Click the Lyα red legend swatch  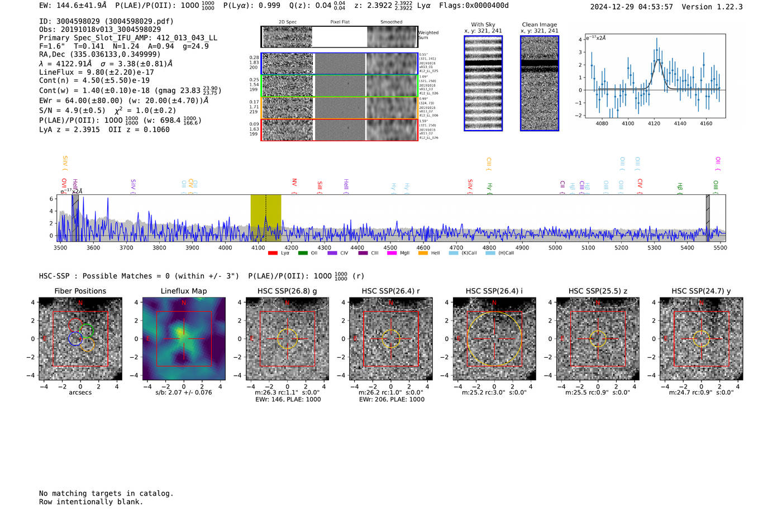click(273, 253)
